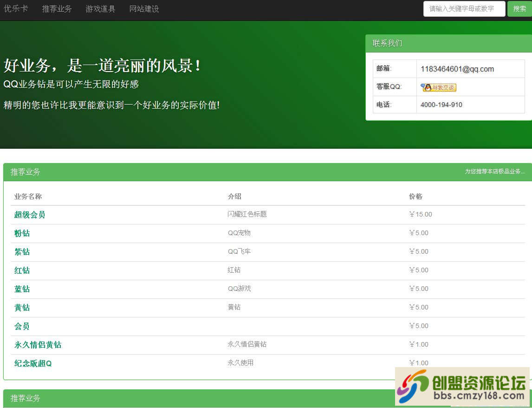Screen dimensions: 532x408
Task: Open the 蓝钻 service link
Action: click(x=22, y=289)
